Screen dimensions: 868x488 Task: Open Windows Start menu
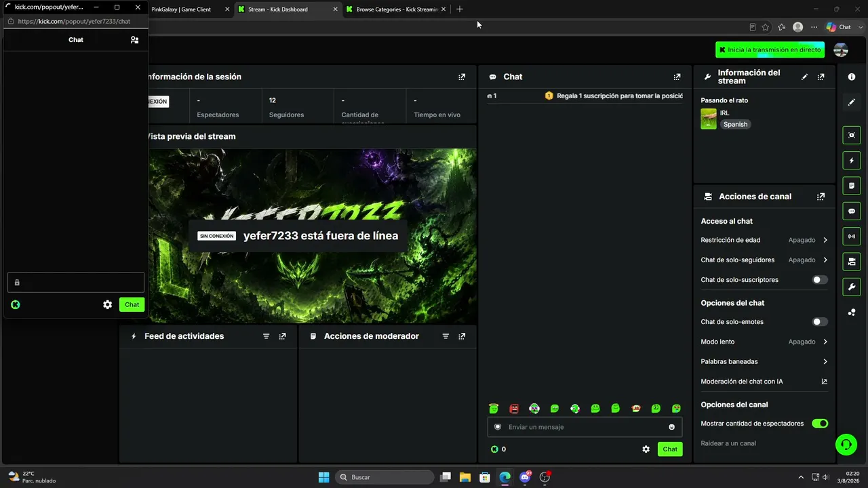pos(324,477)
